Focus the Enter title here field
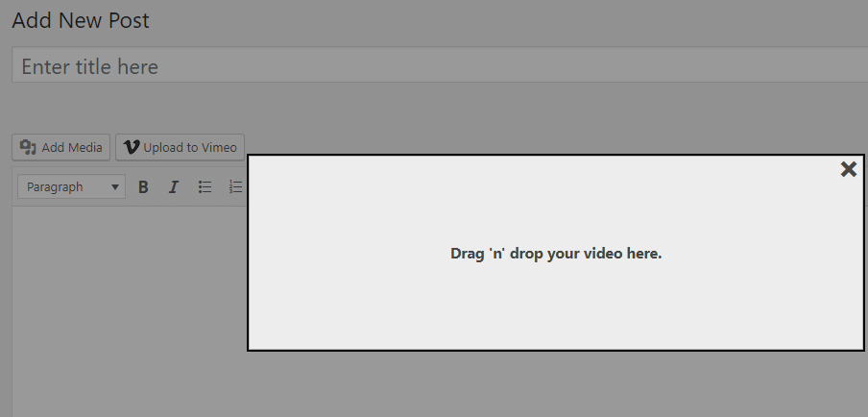The height and width of the screenshot is (417, 868). 440,64
